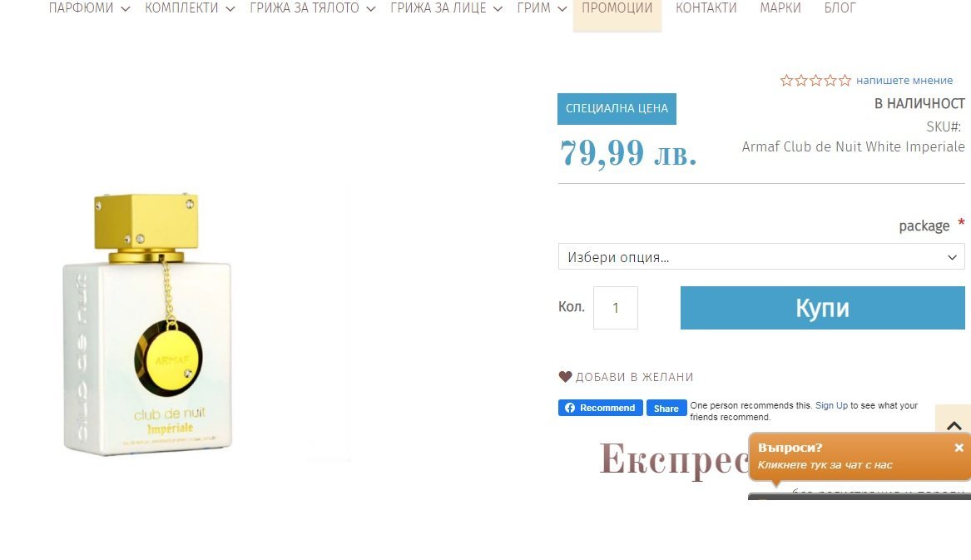Click the Купи buy button

822,308
